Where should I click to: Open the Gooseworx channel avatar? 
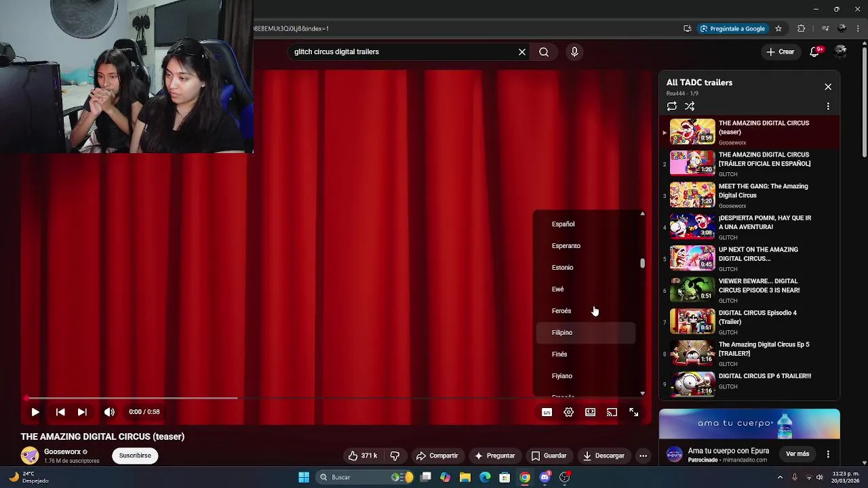pyautogui.click(x=30, y=455)
